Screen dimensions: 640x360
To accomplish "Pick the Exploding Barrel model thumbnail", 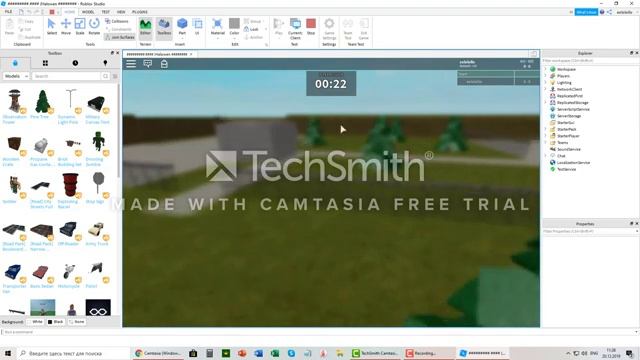I will click(x=70, y=185).
